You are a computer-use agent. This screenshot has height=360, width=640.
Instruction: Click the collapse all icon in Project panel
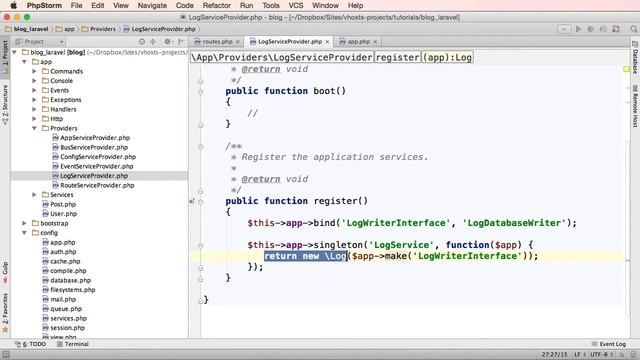coord(153,42)
